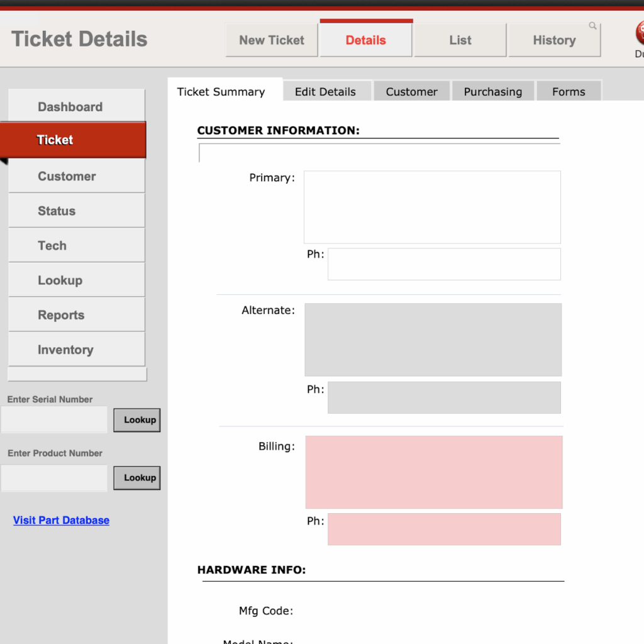The width and height of the screenshot is (644, 644).
Task: Click the pink Billing address box
Action: click(433, 472)
